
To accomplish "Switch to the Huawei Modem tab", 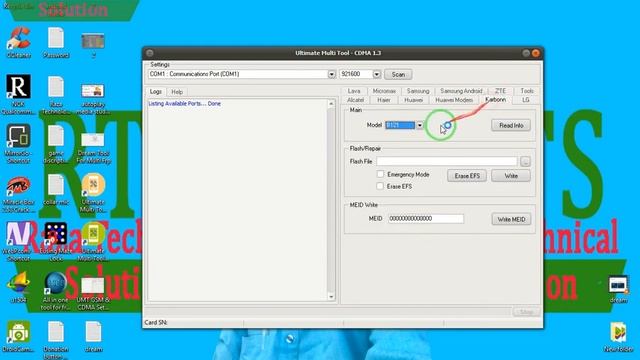I will [x=454, y=100].
